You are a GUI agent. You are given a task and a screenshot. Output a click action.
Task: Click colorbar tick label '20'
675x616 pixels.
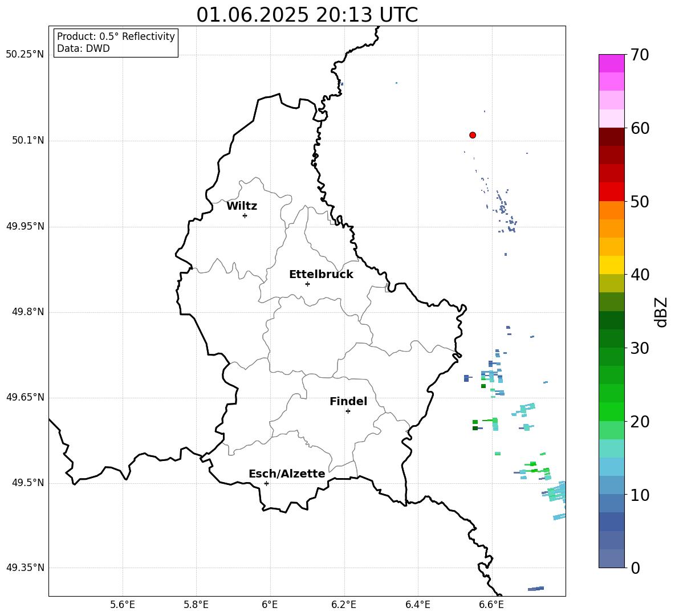tap(640, 421)
